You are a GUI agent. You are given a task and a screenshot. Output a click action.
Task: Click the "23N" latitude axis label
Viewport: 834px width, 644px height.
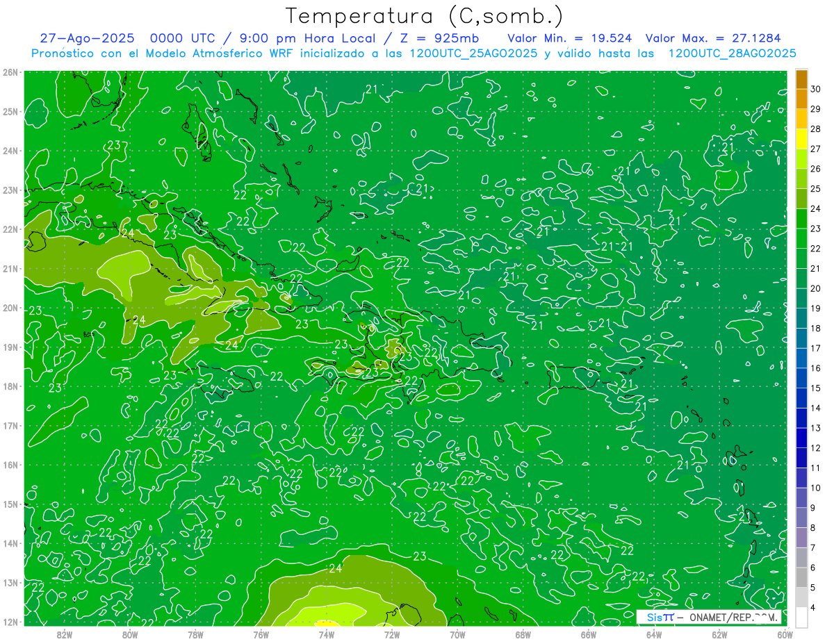[x=10, y=190]
